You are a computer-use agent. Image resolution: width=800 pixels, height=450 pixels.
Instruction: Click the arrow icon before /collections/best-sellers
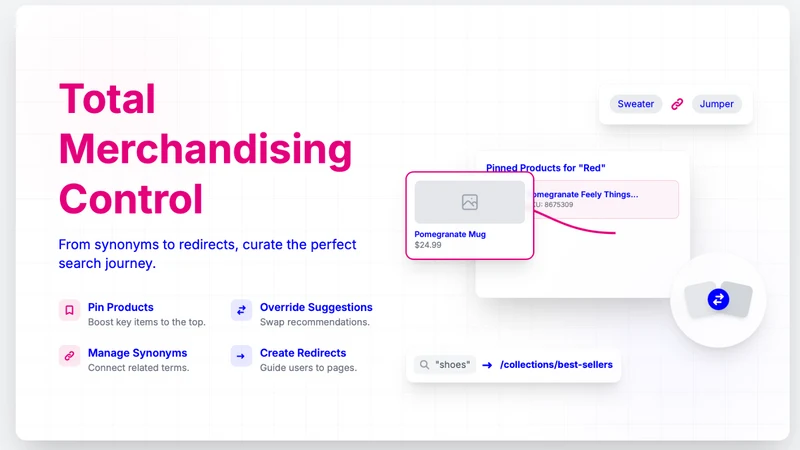(487, 365)
